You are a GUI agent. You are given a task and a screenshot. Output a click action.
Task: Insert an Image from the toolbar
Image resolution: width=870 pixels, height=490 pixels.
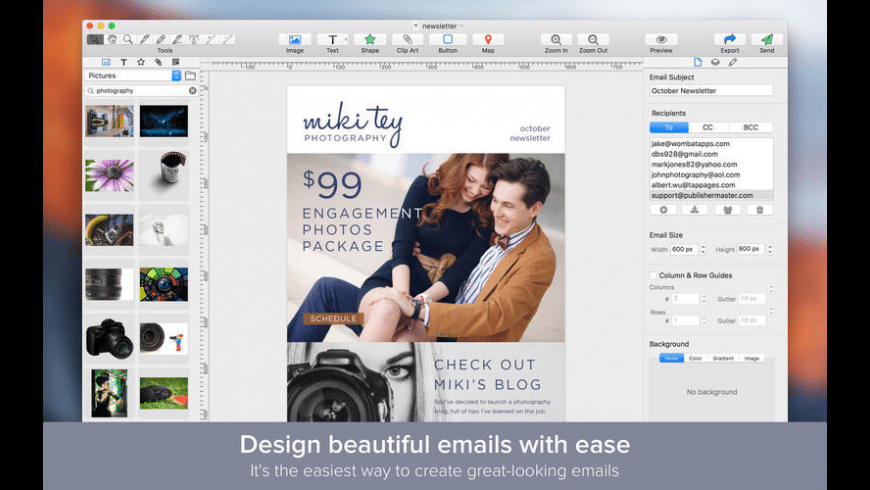pos(295,39)
